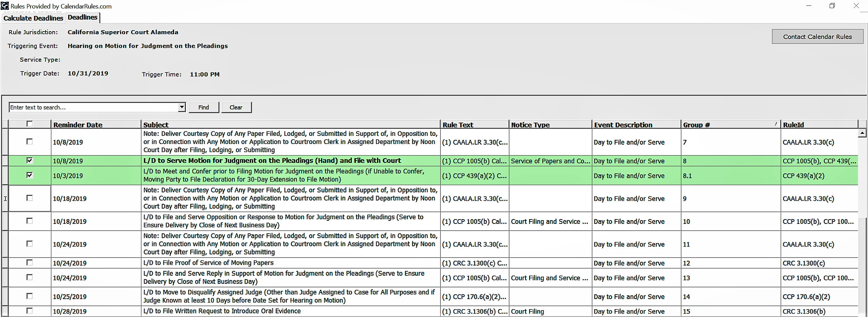Click the CalendarRules app icon in title bar
This screenshot has width=868, height=317.
tap(5, 6)
